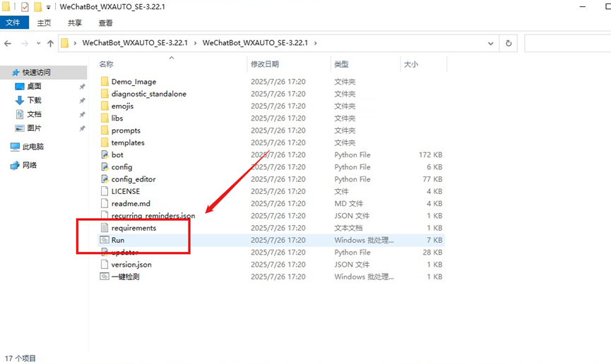611x364 pixels.
Task: Expand the address bar history dropdown
Action: pyautogui.click(x=491, y=43)
